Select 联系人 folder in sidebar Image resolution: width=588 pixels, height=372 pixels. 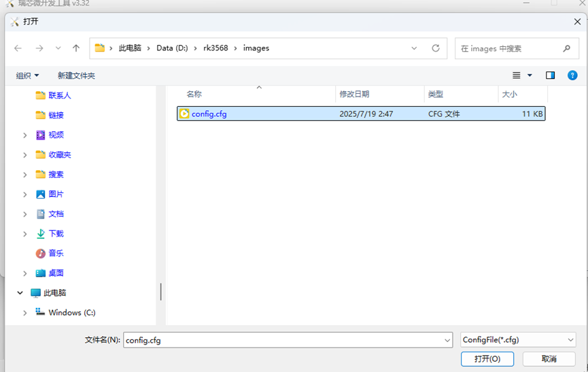(x=60, y=95)
